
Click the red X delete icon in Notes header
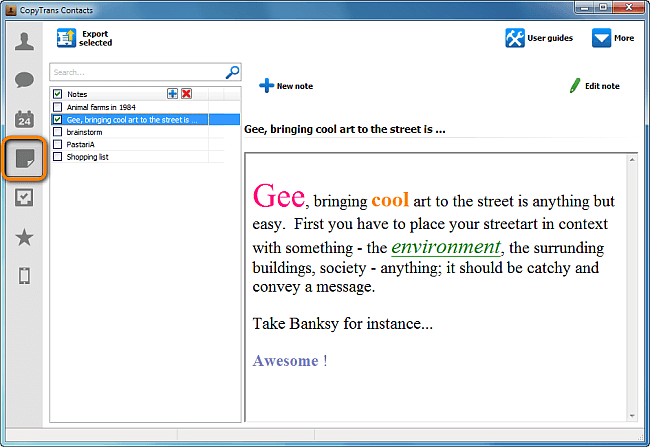(187, 94)
